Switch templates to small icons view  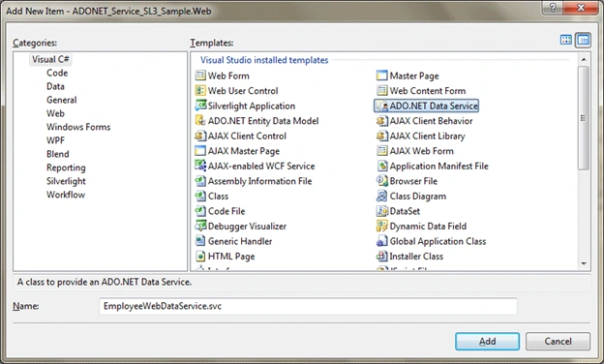click(584, 40)
